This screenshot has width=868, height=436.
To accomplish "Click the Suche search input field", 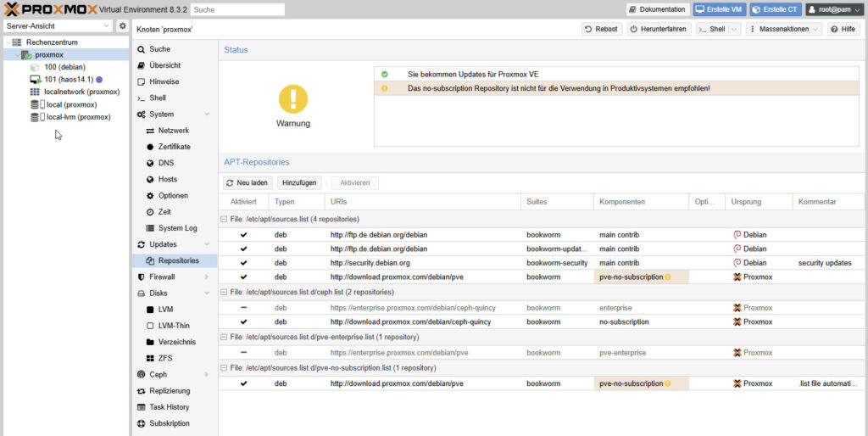I will pyautogui.click(x=237, y=9).
